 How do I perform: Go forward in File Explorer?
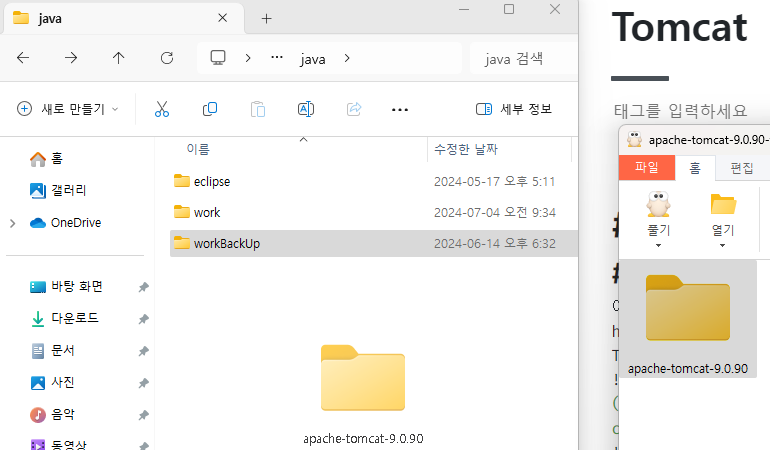point(71,58)
